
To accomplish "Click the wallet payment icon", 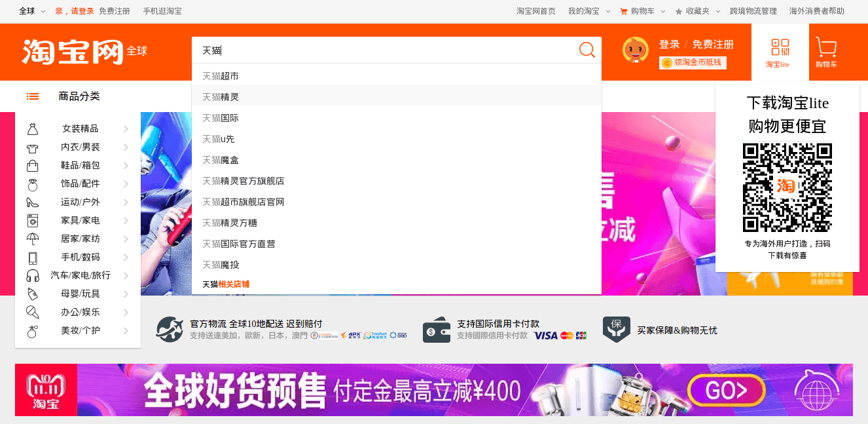I will (x=437, y=330).
